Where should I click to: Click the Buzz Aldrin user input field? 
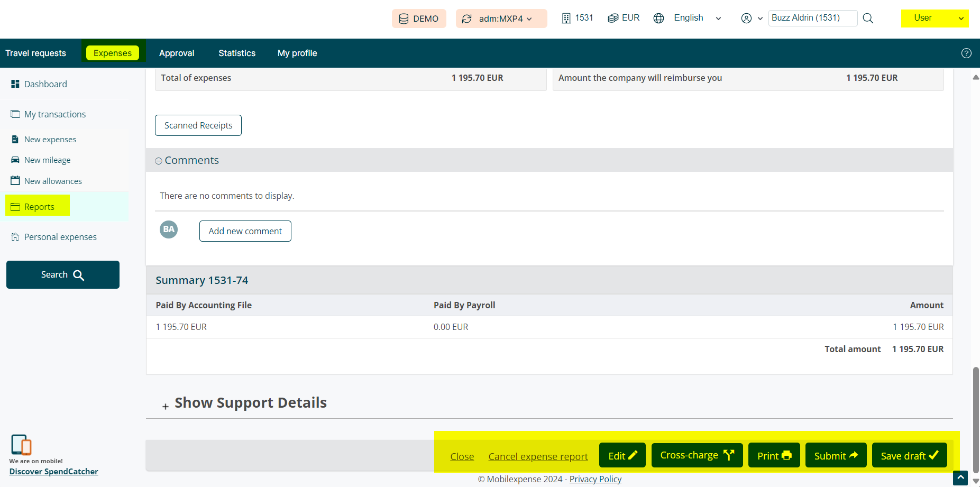click(x=812, y=18)
